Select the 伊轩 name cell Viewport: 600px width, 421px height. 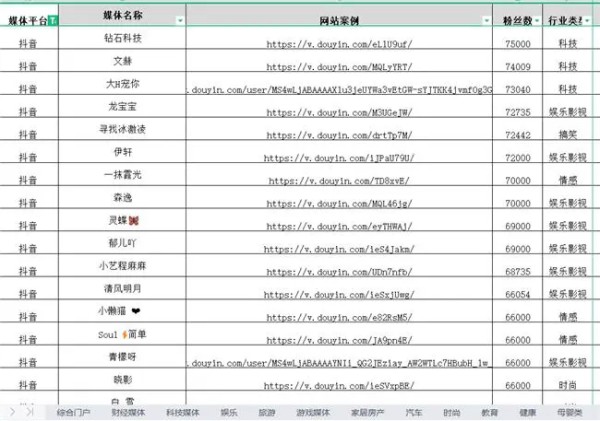pyautogui.click(x=122, y=152)
